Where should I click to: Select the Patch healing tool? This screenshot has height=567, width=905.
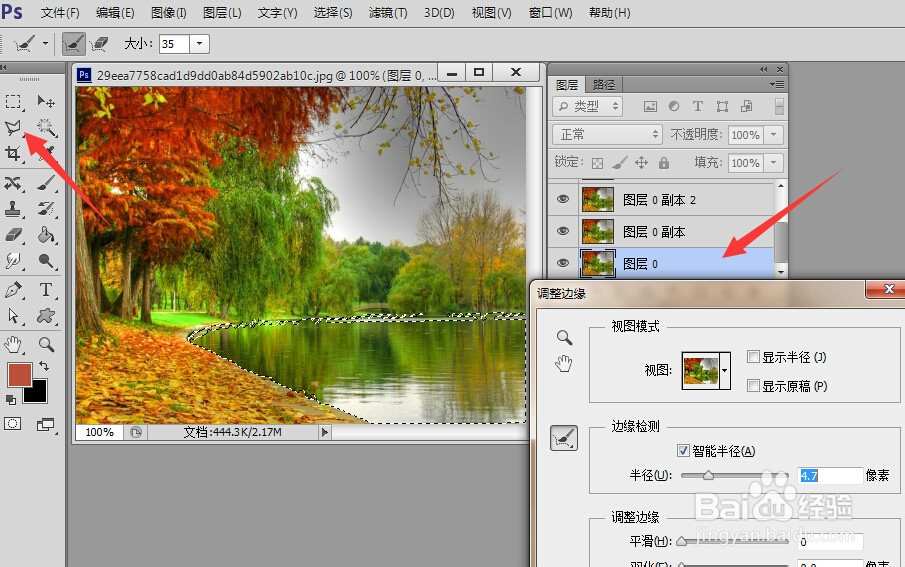click(13, 184)
